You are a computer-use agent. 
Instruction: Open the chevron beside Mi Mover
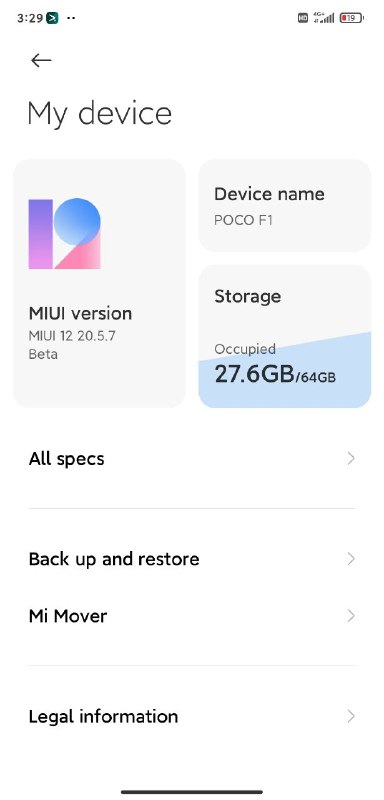tap(351, 616)
